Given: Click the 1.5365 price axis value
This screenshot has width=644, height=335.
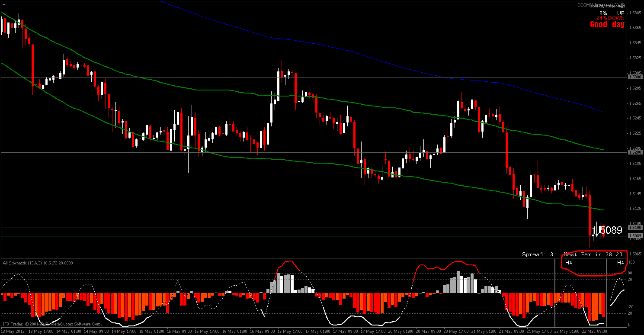Looking at the screenshot, I should pos(635,28).
